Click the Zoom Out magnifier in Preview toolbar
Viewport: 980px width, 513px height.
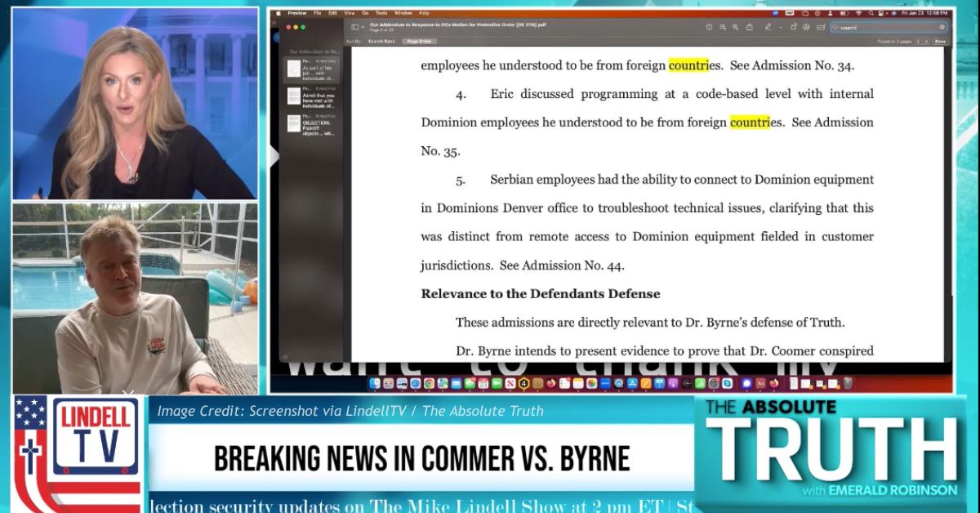(x=723, y=27)
